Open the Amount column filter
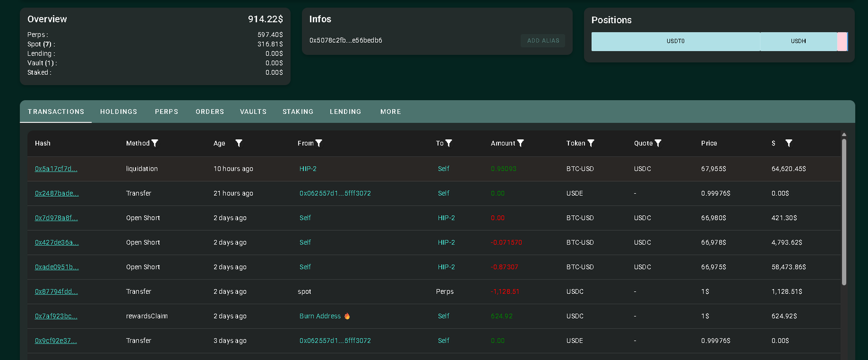The image size is (868, 360). pyautogui.click(x=521, y=143)
